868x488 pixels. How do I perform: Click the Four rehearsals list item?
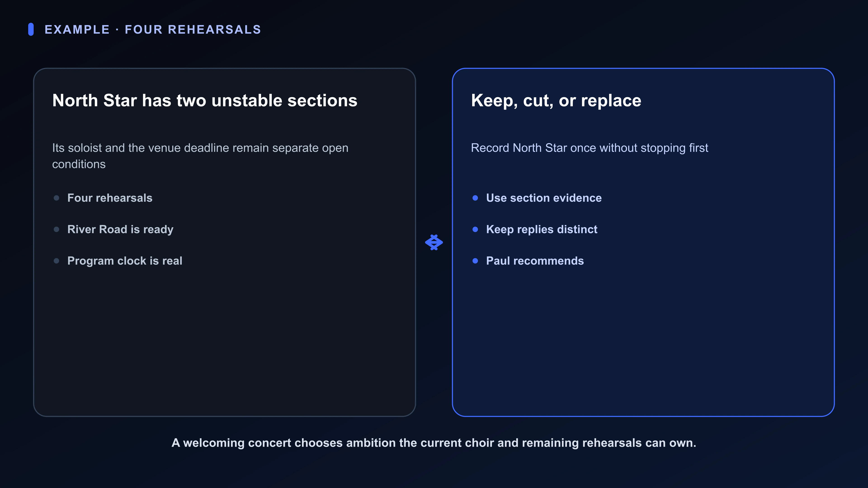(x=110, y=198)
